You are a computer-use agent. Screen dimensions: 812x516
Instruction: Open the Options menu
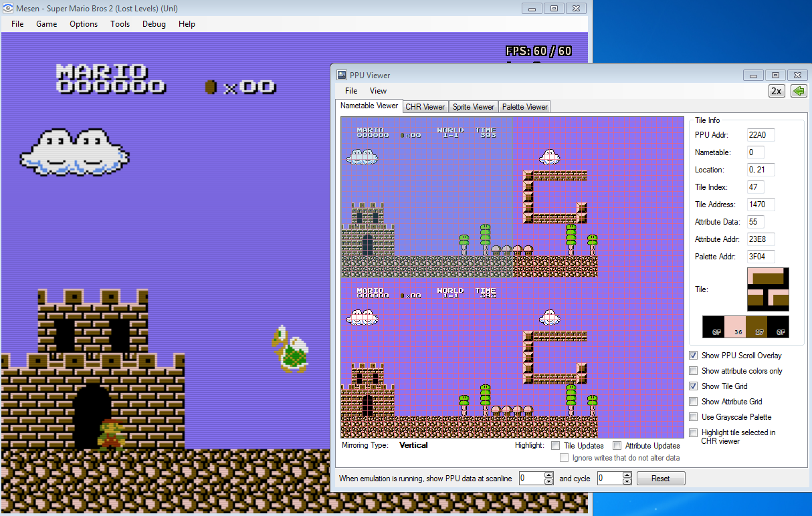click(84, 24)
